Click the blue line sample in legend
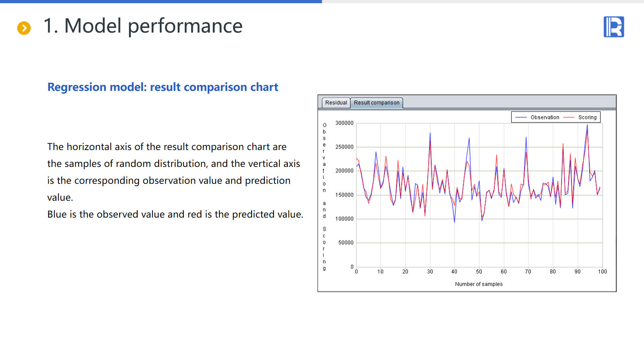This screenshot has width=644, height=362. click(521, 117)
